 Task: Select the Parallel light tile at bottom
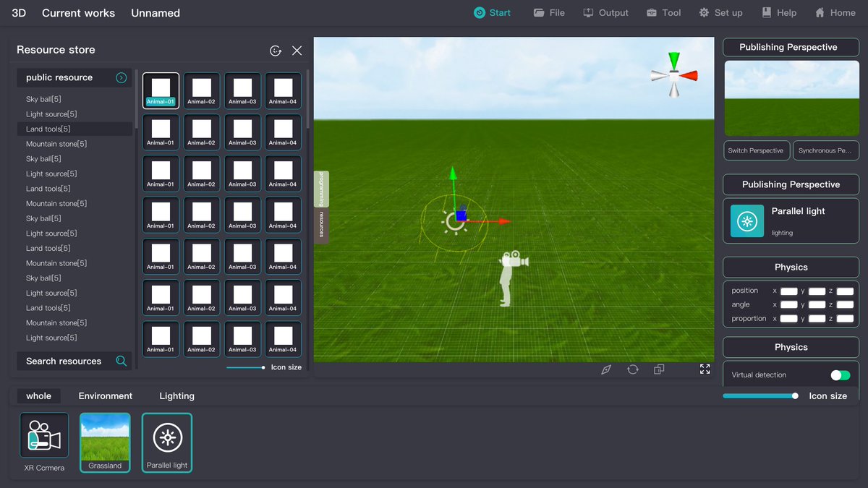167,442
